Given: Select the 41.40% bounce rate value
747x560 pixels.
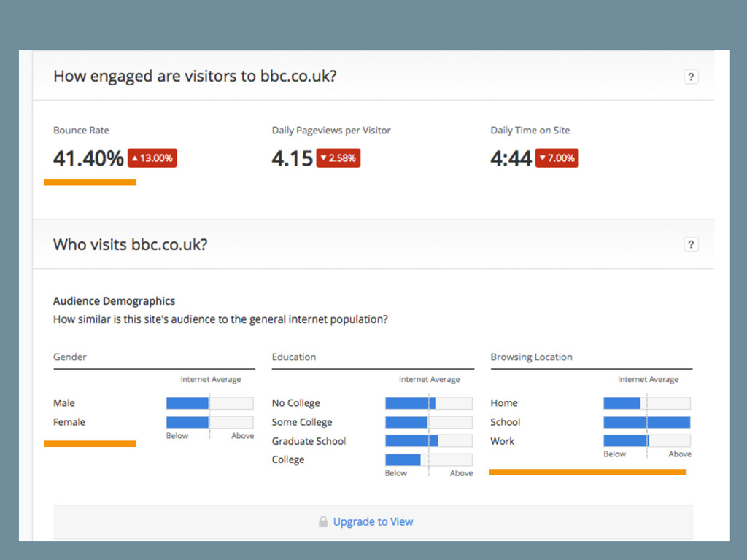Looking at the screenshot, I should [x=88, y=158].
